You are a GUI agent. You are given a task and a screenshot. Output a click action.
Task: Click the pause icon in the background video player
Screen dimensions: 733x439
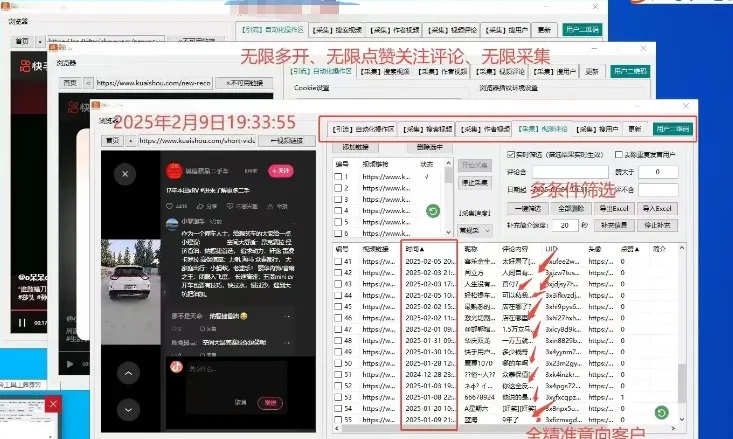[22, 323]
